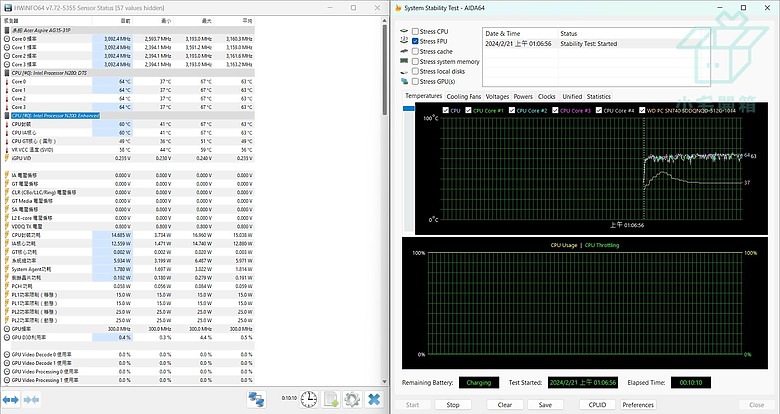Click the CPU Usage graph label
The image size is (780, 414).
tap(564, 245)
